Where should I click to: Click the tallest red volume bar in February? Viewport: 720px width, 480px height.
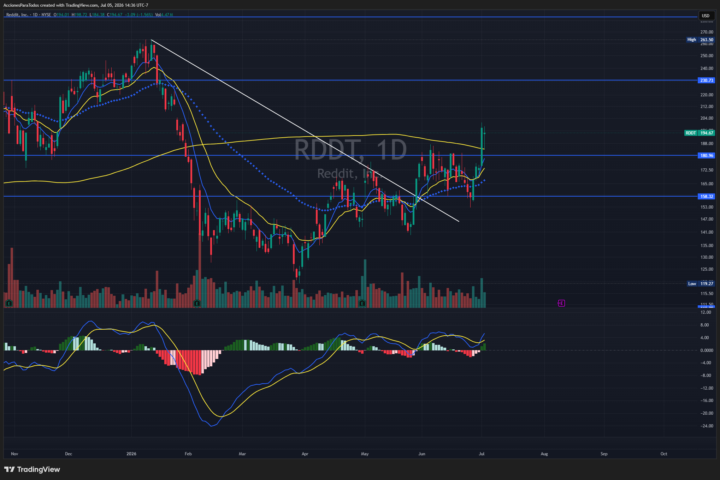(200, 270)
